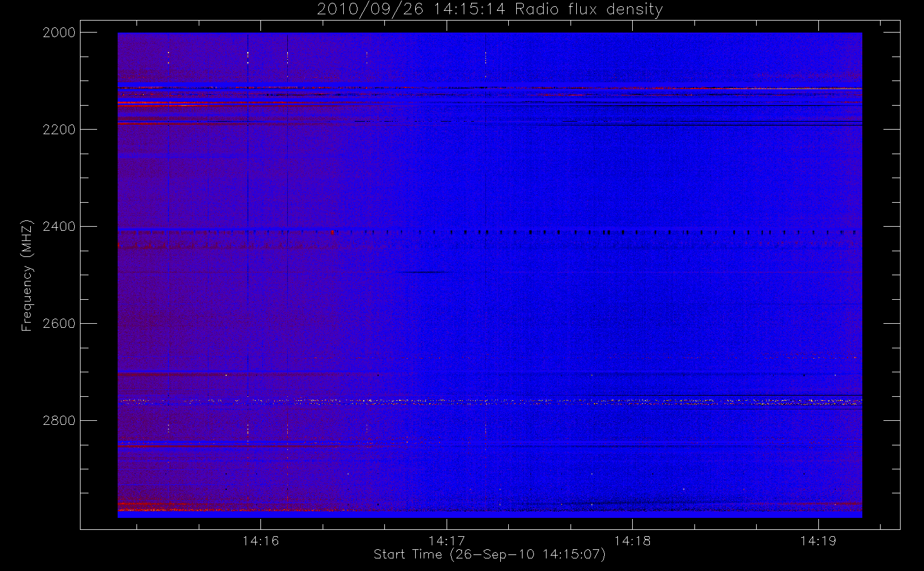Click the 14:16 time tick label

[x=260, y=541]
